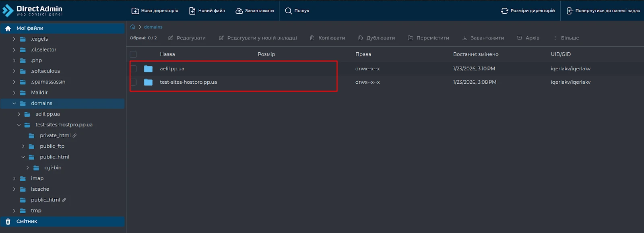Expand the cgi-bin tree node
The width and height of the screenshot is (644, 233).
[27, 168]
